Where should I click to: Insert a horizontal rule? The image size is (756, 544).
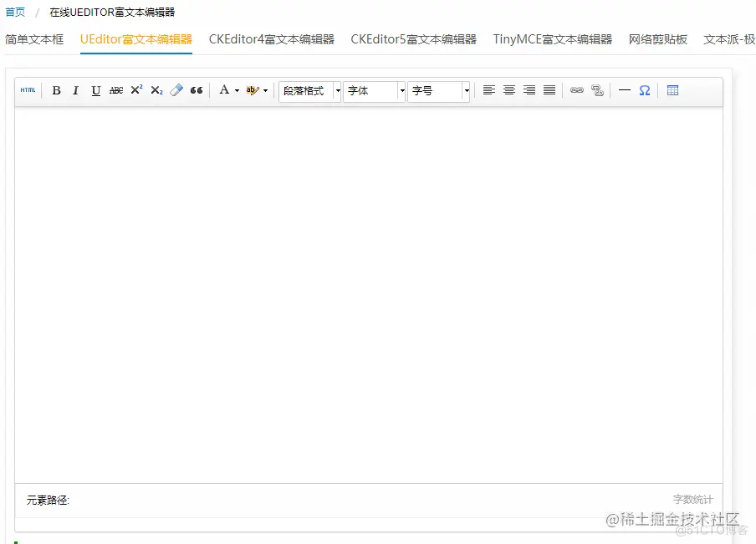click(625, 90)
